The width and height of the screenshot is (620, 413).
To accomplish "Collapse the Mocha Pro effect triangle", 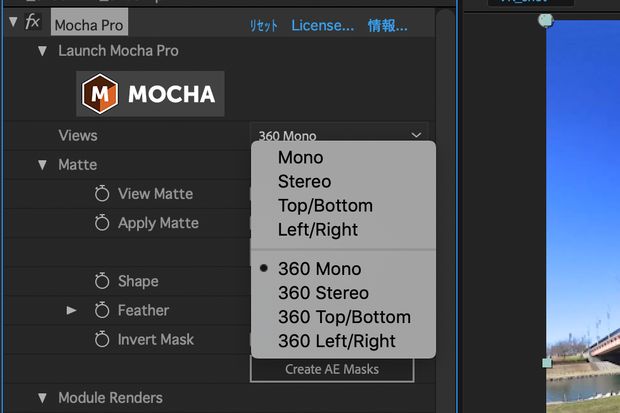I will (x=13, y=22).
